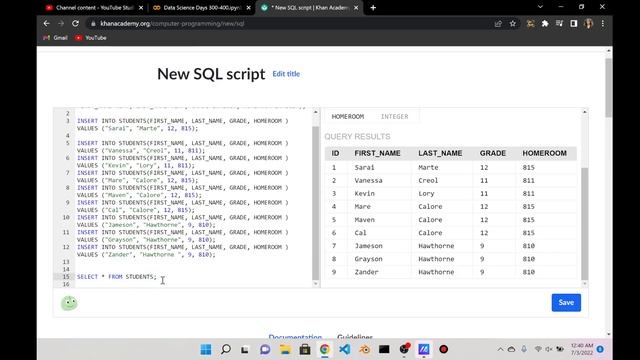
Task: Switch to Data Science Days notebook tab
Action: pyautogui.click(x=202, y=7)
